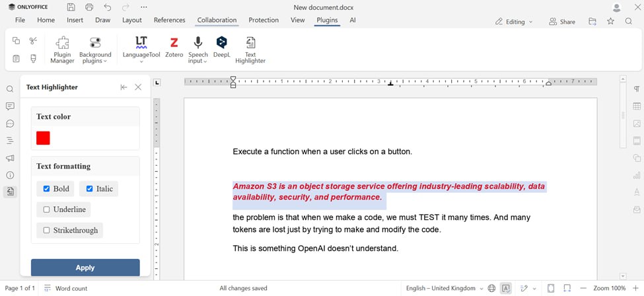Screen dimensions: 644x296
Task: Open the About info icon
Action: [11, 175]
